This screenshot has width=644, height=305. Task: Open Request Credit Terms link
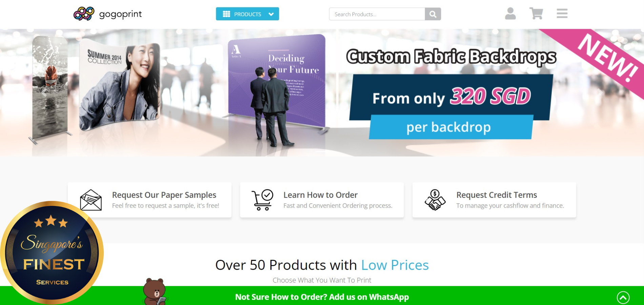coord(497,195)
